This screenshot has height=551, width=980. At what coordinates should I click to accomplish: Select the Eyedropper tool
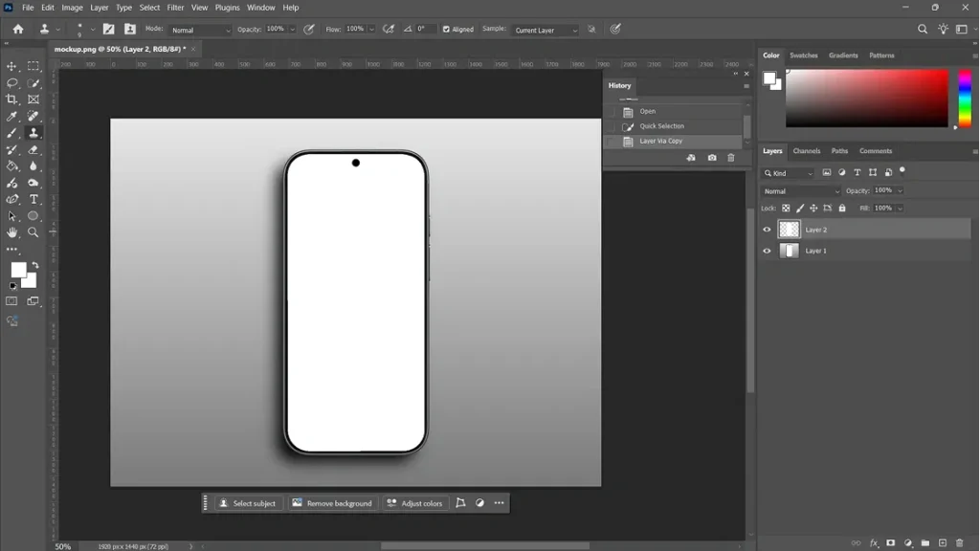(x=11, y=116)
